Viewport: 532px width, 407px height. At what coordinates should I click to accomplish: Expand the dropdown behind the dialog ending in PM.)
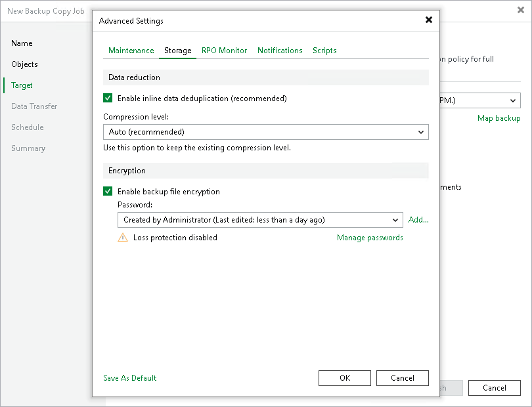pyautogui.click(x=480, y=100)
